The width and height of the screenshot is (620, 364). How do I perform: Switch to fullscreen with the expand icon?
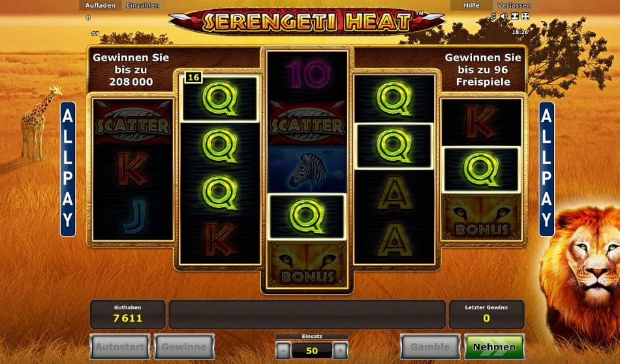525,16
